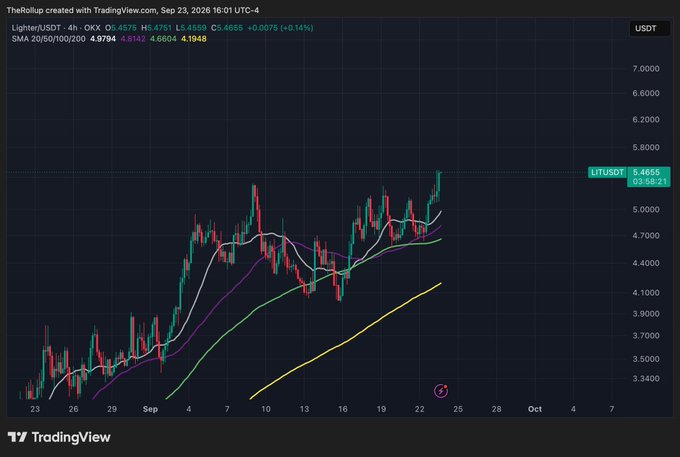Click the 4h timeframe in chart title

(72, 28)
